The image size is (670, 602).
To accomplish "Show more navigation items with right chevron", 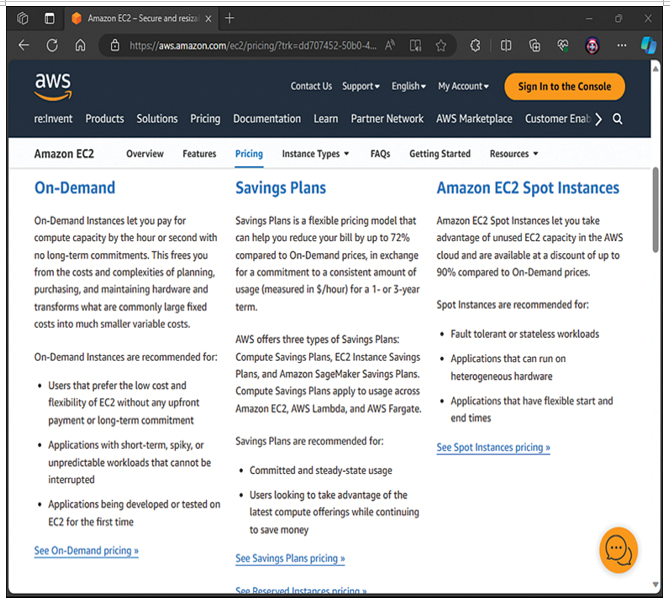I will [599, 119].
